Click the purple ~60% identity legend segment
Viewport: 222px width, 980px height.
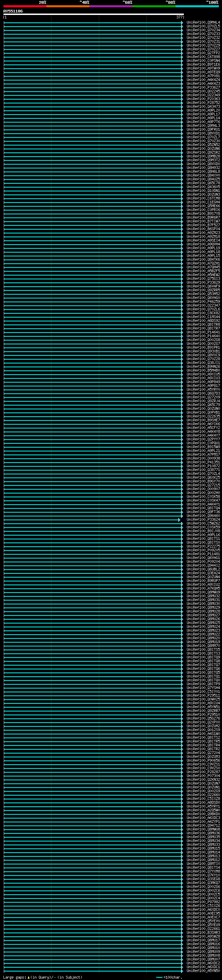pyautogui.click(x=111, y=6)
